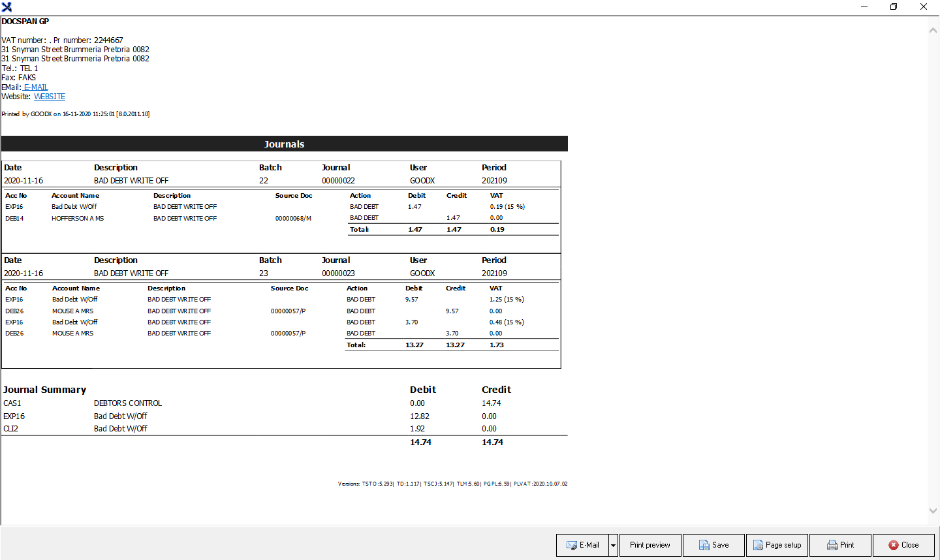Click the 'Fax: FAKS' line

click(19, 78)
